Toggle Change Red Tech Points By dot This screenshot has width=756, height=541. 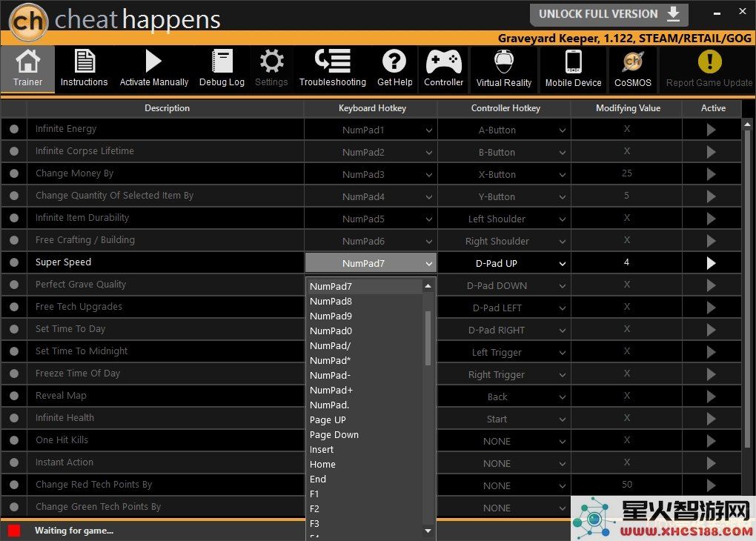click(14, 485)
